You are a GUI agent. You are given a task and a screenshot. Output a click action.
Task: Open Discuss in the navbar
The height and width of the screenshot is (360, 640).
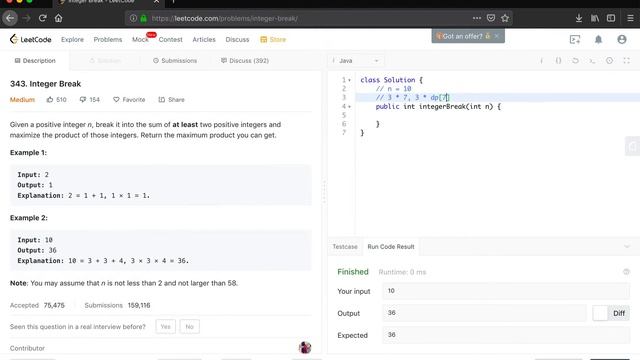point(237,40)
